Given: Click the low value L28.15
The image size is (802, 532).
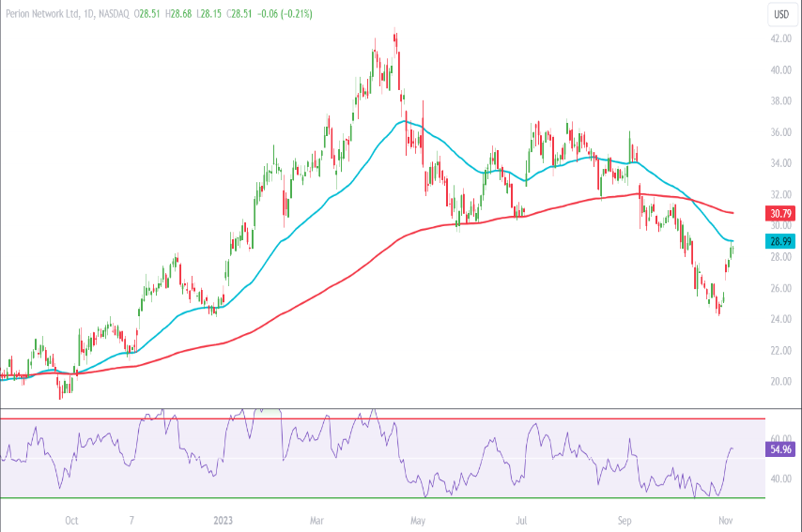Looking at the screenshot, I should pyautogui.click(x=208, y=14).
